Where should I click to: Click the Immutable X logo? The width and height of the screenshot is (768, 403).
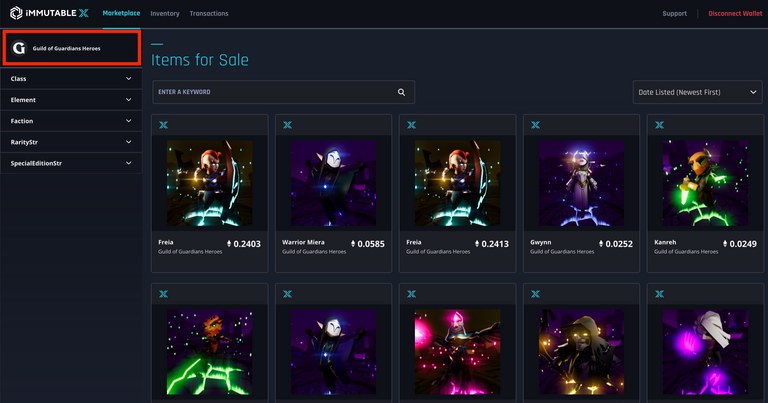click(49, 13)
